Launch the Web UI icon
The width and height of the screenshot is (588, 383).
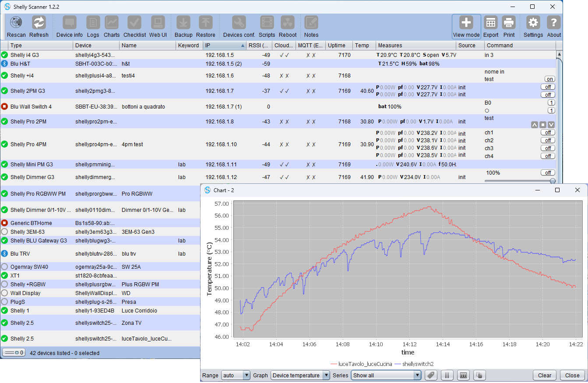158,27
